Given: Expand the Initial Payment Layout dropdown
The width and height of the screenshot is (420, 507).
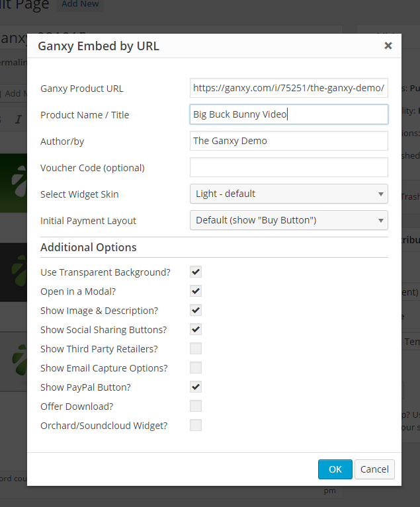Looking at the screenshot, I should [x=288, y=220].
